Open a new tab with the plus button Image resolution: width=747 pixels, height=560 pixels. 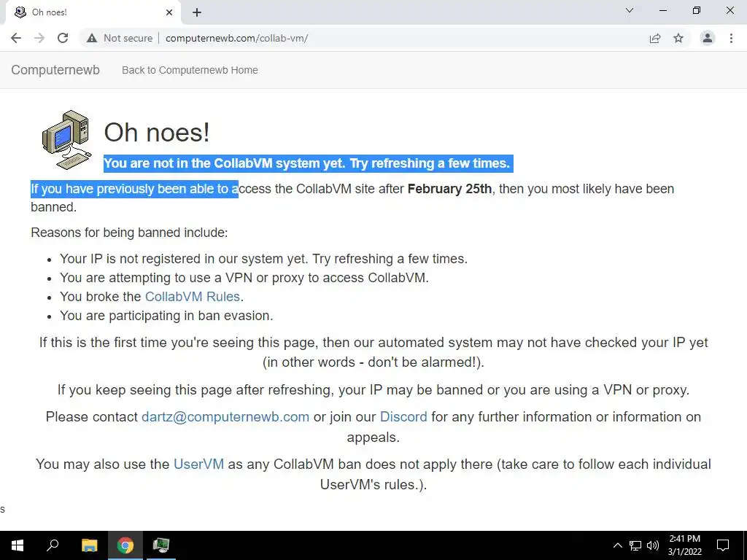197,13
